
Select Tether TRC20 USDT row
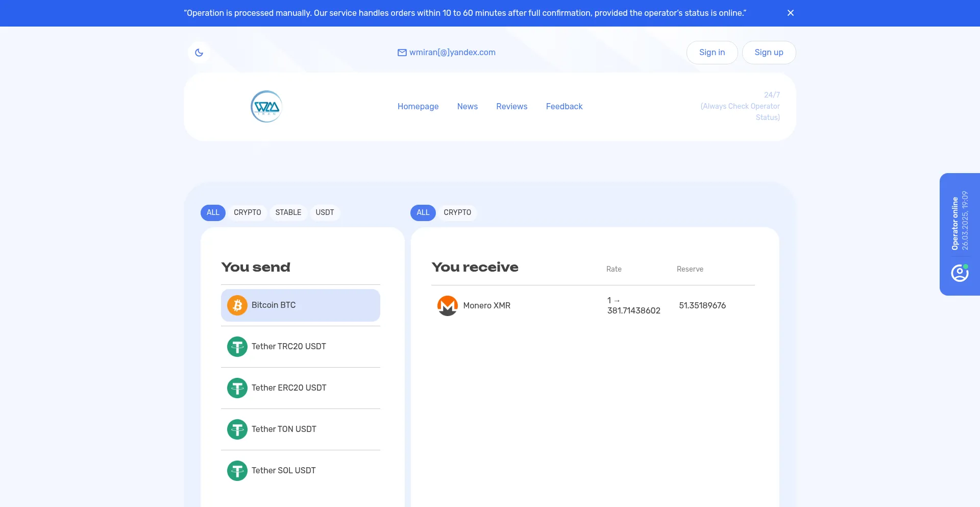tap(301, 347)
